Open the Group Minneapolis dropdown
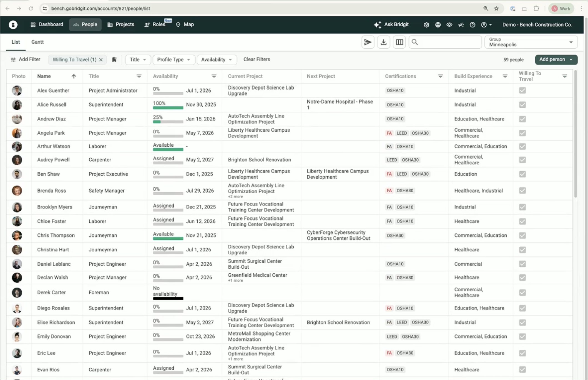The image size is (588, 380). (x=531, y=42)
